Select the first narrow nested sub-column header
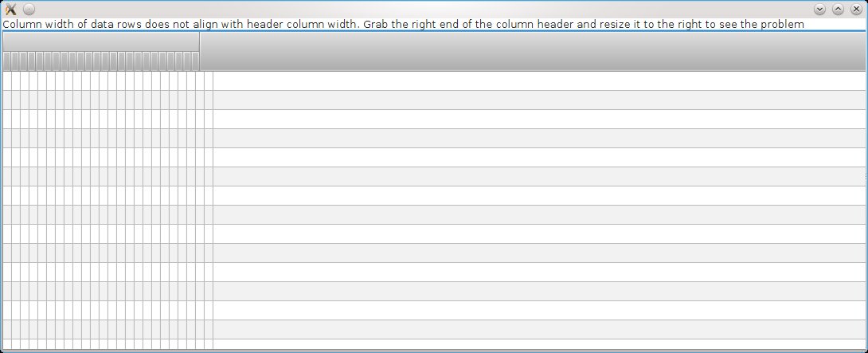The width and height of the screenshot is (868, 353). click(x=7, y=61)
